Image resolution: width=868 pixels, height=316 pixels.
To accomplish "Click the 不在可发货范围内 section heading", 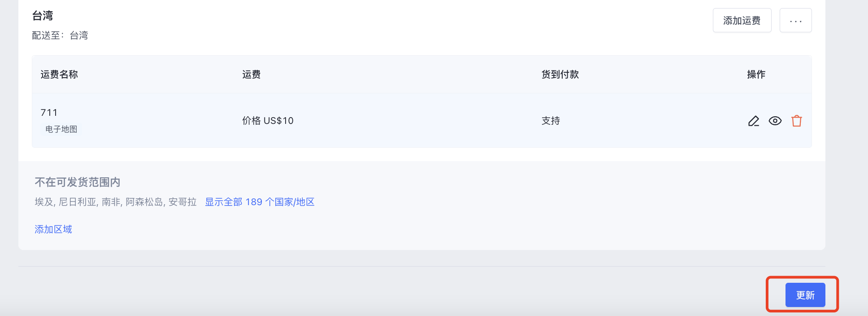I will click(78, 182).
